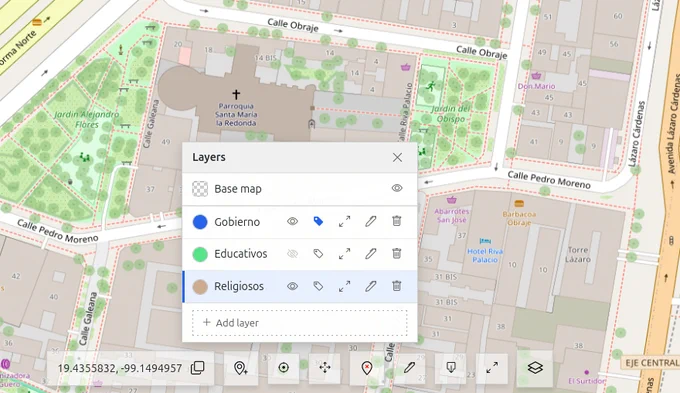Click the download export tool
This screenshot has width=680, height=393.
pos(451,368)
